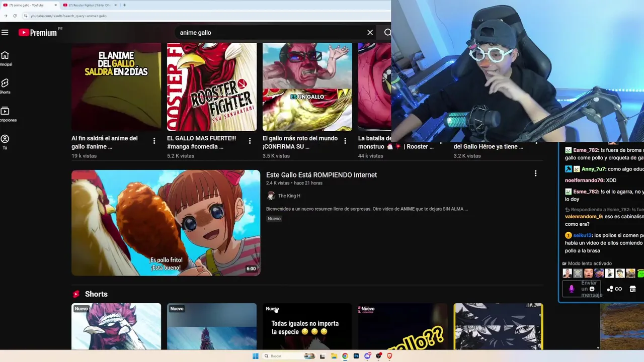Close the 'Rooster Fighter' browser tab
Viewport: 644px width, 362px height.
pos(115,5)
